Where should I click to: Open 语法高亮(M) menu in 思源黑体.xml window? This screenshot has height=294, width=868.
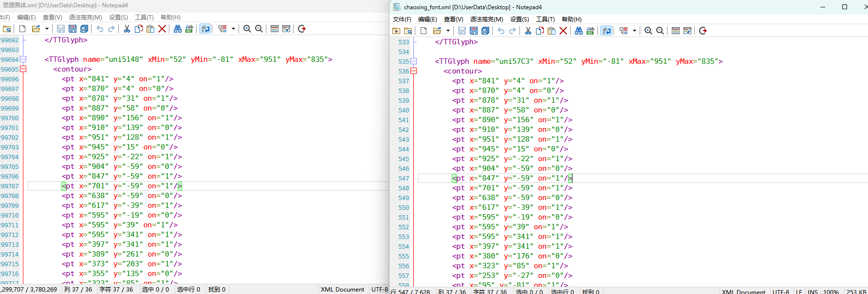pos(85,18)
